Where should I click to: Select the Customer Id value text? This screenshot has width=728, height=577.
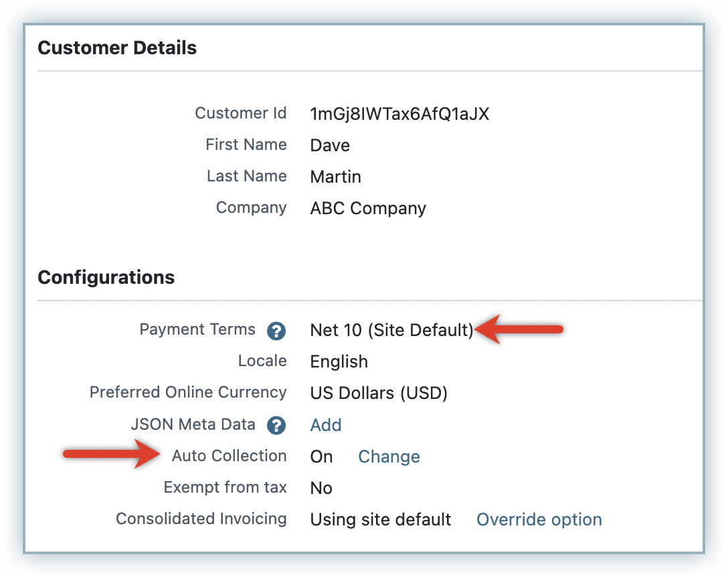[x=399, y=114]
